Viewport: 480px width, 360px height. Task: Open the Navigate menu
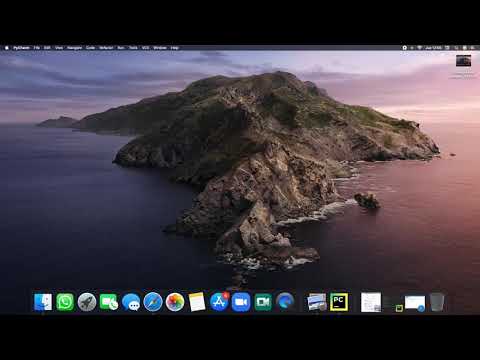pyautogui.click(x=74, y=48)
